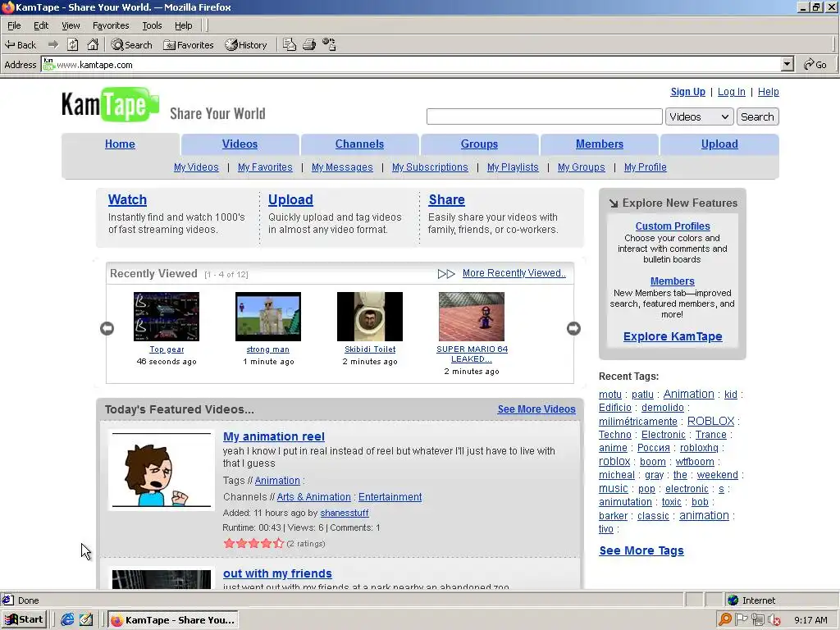Open the My animation reel title link

(274, 436)
